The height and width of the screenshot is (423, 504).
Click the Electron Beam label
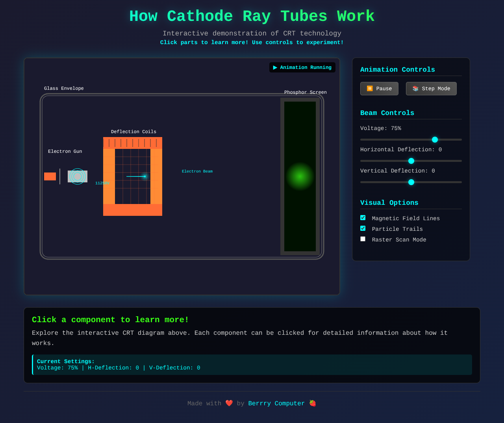[x=197, y=171]
